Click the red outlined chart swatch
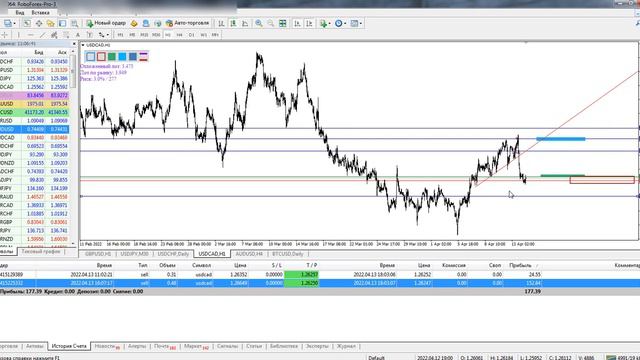 pyautogui.click(x=101, y=56)
